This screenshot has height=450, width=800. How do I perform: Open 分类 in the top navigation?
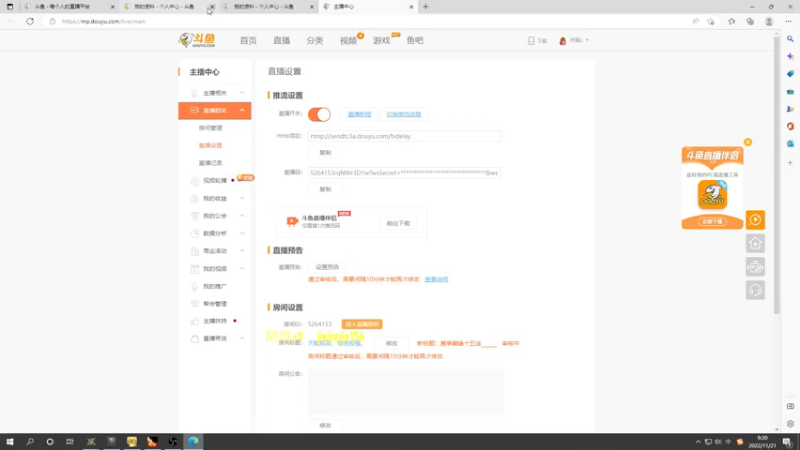(x=315, y=40)
